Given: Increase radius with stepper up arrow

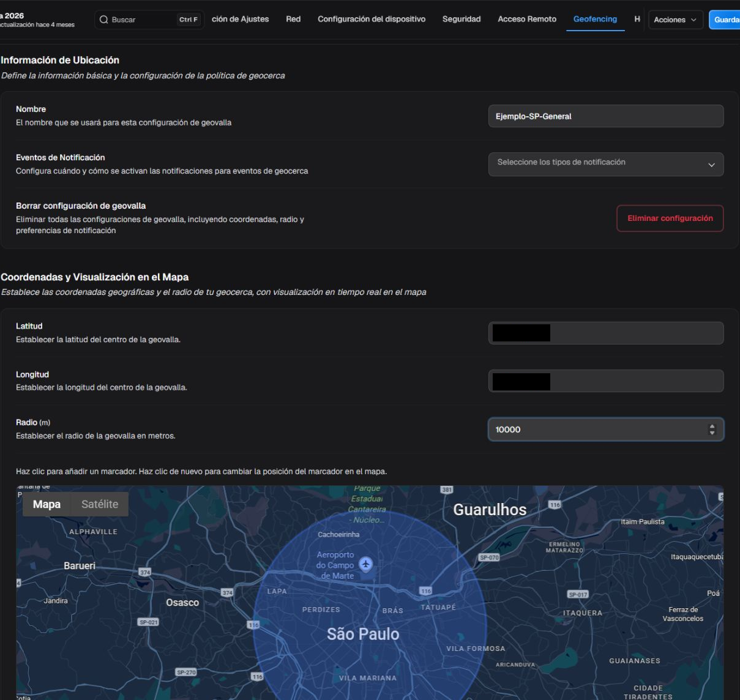Looking at the screenshot, I should (712, 426).
